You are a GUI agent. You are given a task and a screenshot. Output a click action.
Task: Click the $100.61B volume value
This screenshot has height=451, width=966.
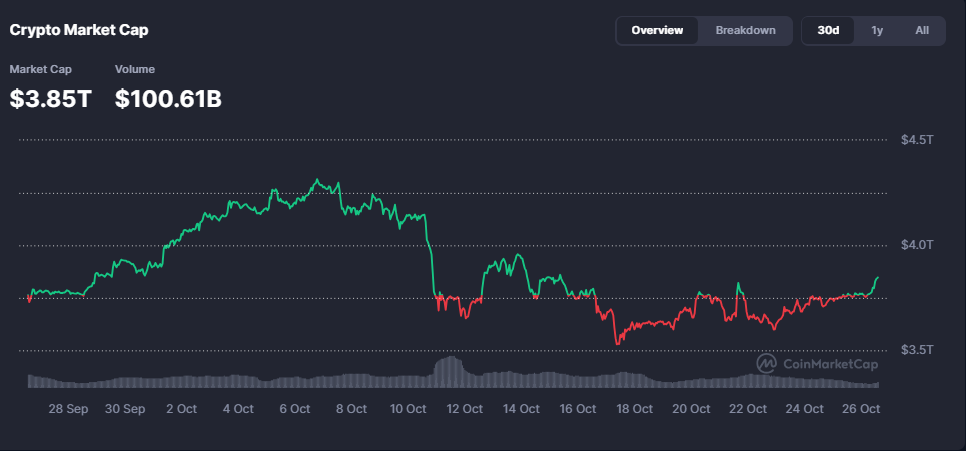(168, 99)
